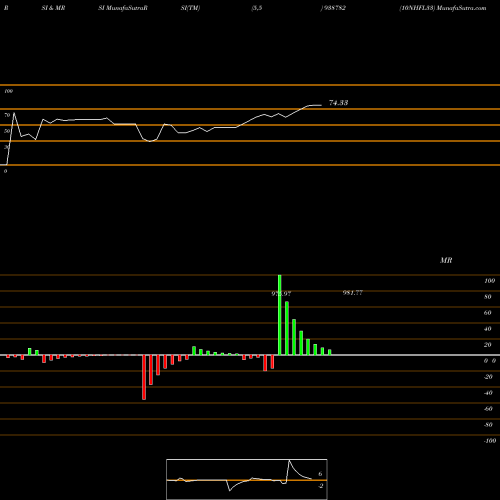Click the RSI value label 74.33
This screenshot has height=500, width=500.
click(338, 103)
